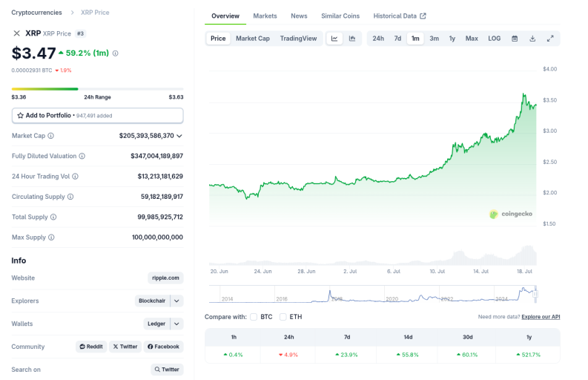The width and height of the screenshot is (588, 380).
Task: Open the calendar date range icon
Action: click(515, 39)
